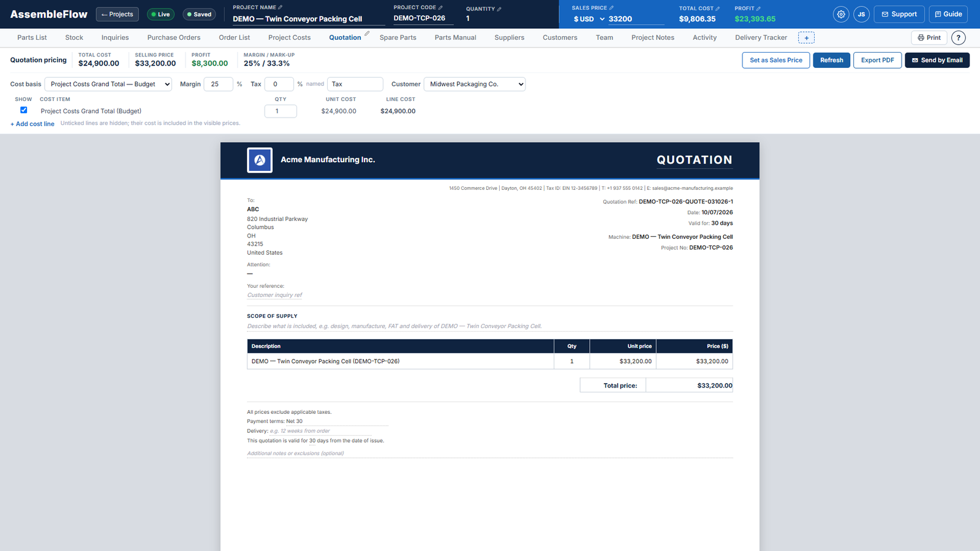Focus tax name input field
Screen dimensions: 980x551
click(355, 84)
